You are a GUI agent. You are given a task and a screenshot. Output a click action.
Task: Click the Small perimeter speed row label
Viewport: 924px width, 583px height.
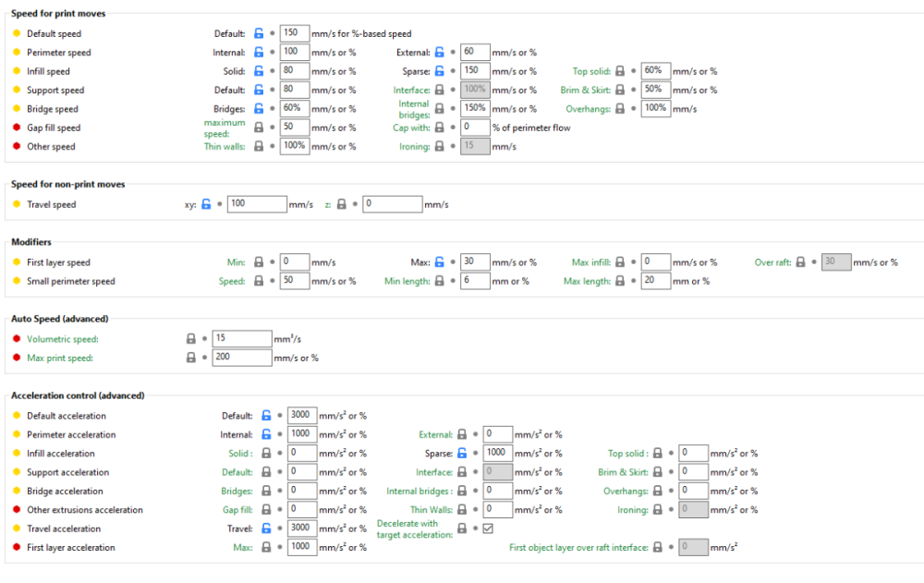coord(71,281)
